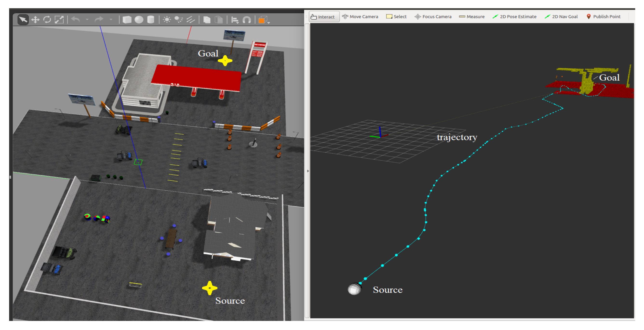Toggle the magnet snap mode
Image resolution: width=644 pixels, height=330 pixels.
pyautogui.click(x=247, y=20)
